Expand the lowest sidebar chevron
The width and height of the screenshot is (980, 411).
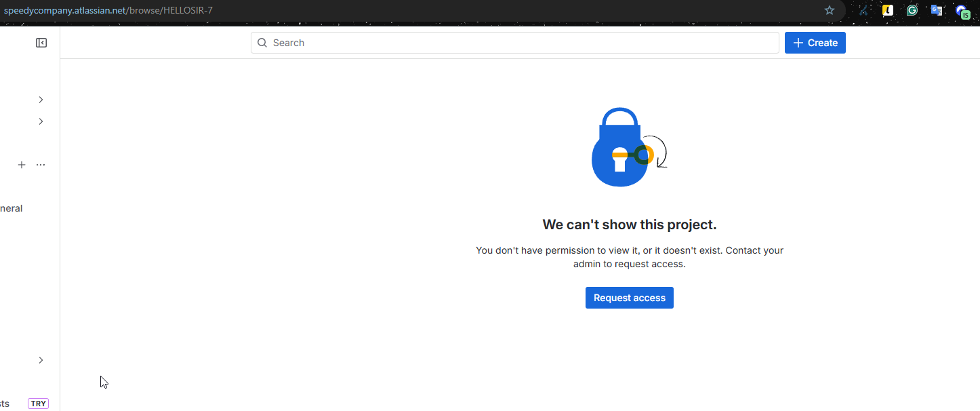41,360
